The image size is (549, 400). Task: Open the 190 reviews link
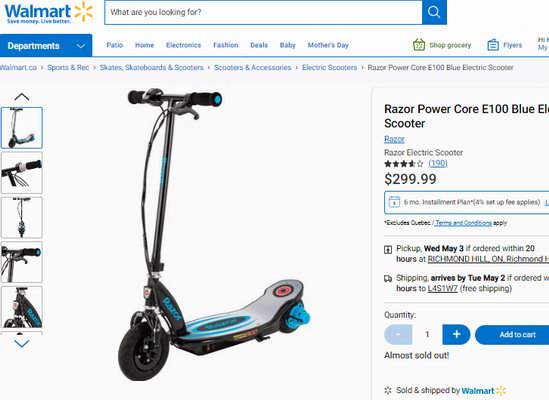438,164
